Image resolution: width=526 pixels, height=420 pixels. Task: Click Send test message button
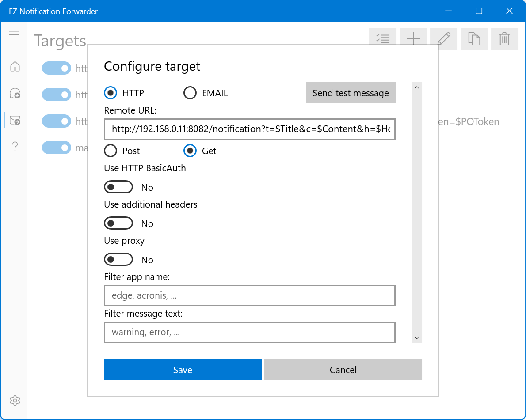[x=351, y=93]
